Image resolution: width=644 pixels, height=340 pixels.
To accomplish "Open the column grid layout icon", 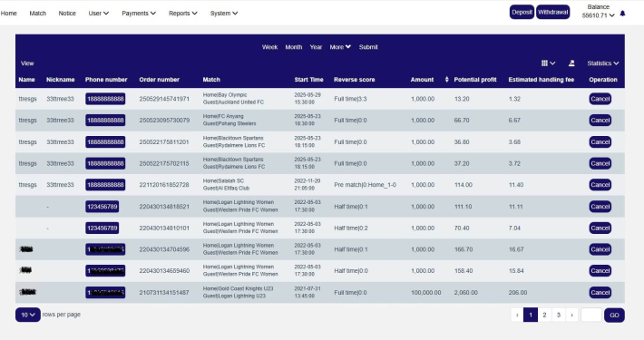I will coord(548,63).
